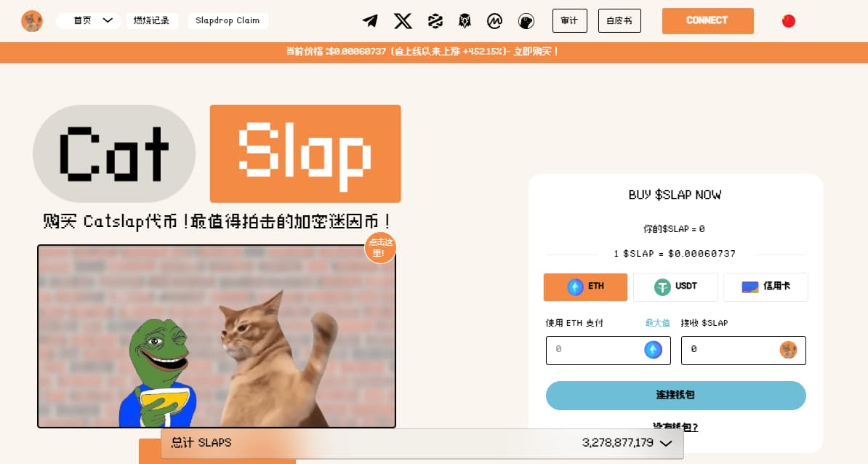Open the CoinGecko icon link
This screenshot has height=464, width=868.
point(526,21)
